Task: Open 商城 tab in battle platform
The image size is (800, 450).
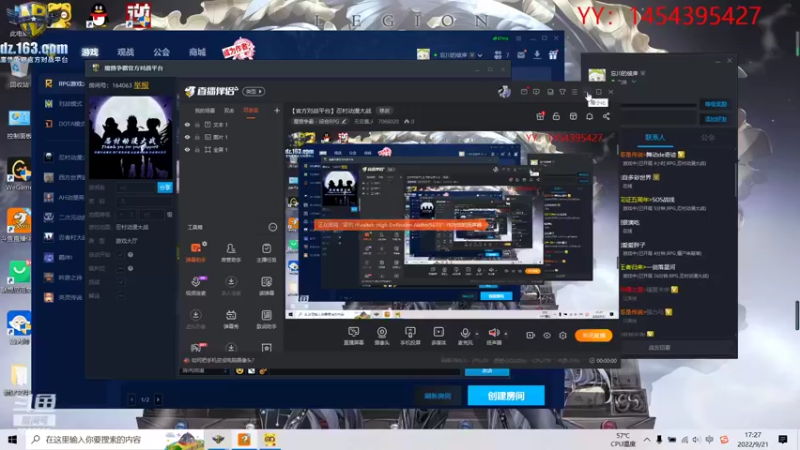Action: coord(197,52)
